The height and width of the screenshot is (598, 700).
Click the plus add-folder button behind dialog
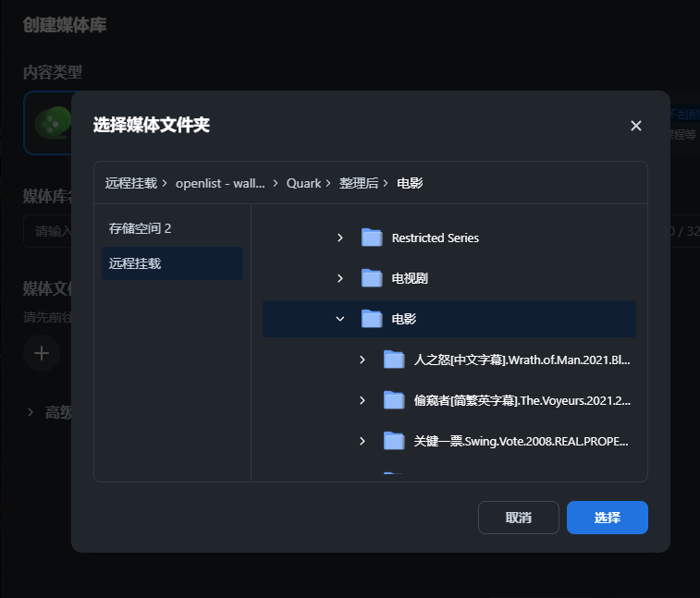point(42,353)
